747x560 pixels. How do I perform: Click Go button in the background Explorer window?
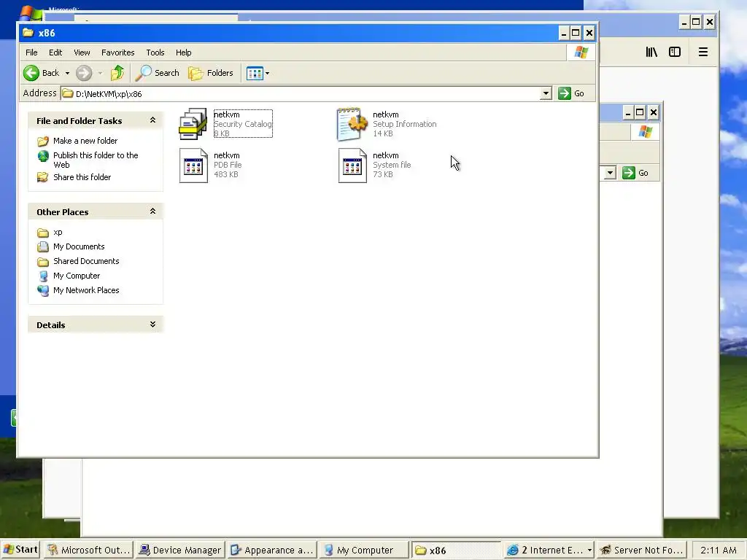(x=636, y=173)
